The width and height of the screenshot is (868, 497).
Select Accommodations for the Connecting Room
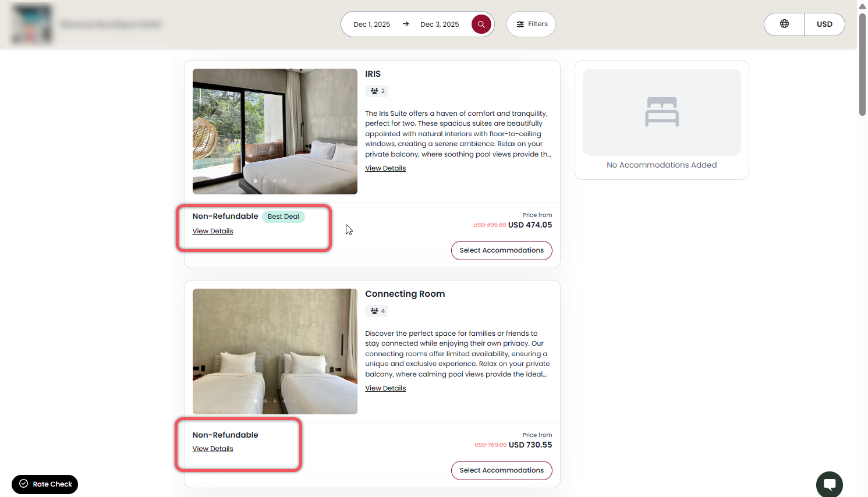501,470
